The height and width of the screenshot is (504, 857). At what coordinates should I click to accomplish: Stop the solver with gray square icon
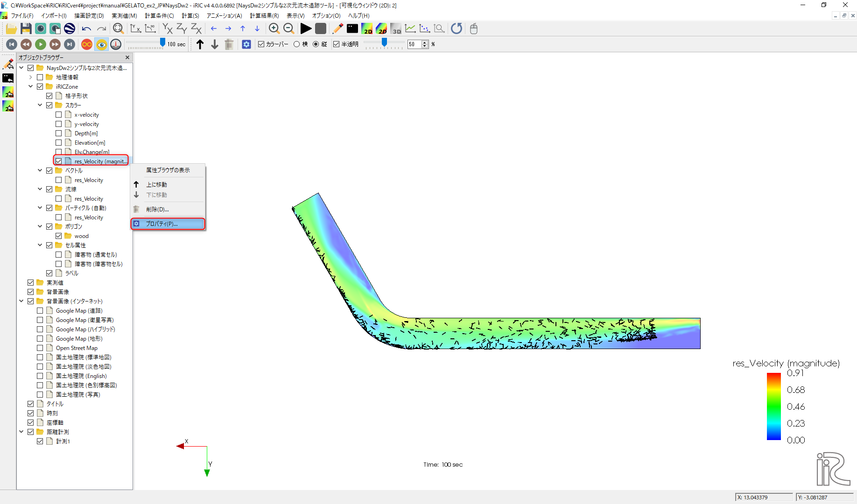pos(321,29)
